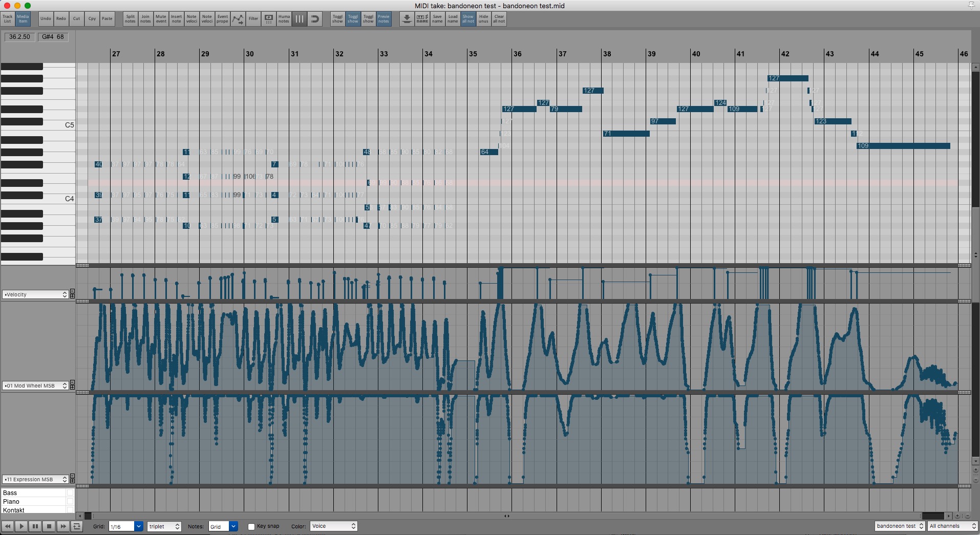This screenshot has width=980, height=535.
Task: Click the Undo button
Action: click(46, 19)
